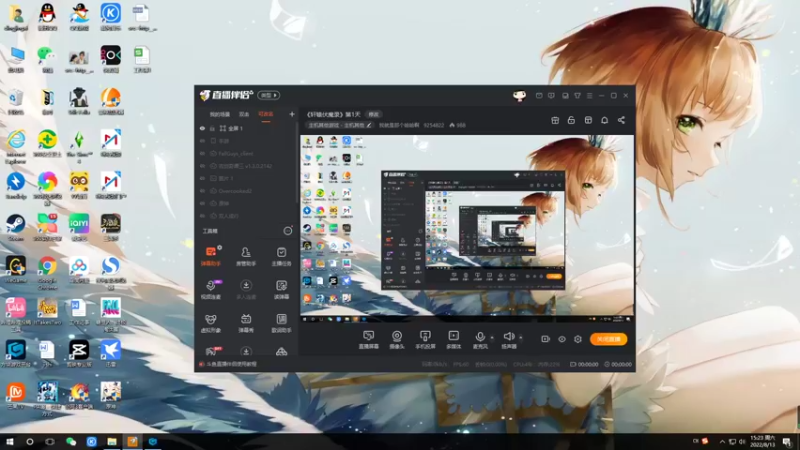Add 手机投屏 phone mirroring source
800x450 pixels.
point(425,339)
